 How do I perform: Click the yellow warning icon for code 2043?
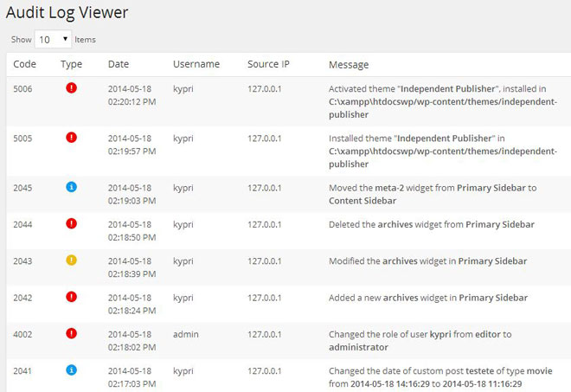tap(71, 260)
